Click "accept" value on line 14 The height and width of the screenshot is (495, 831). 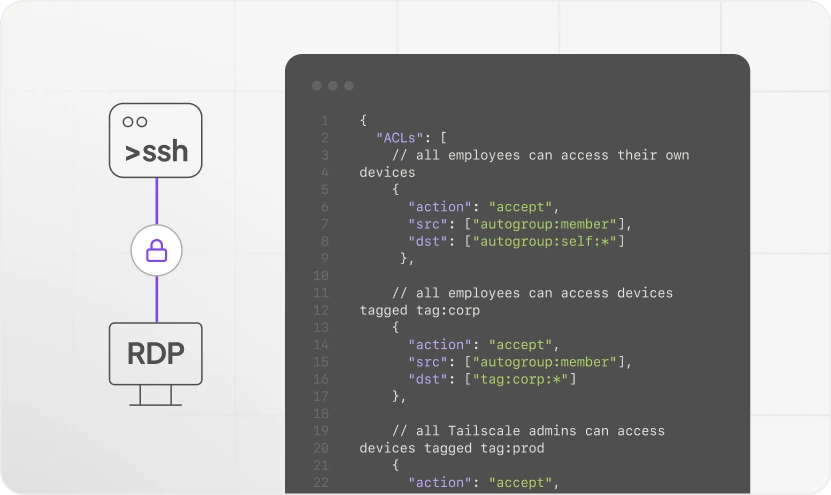[x=520, y=344]
